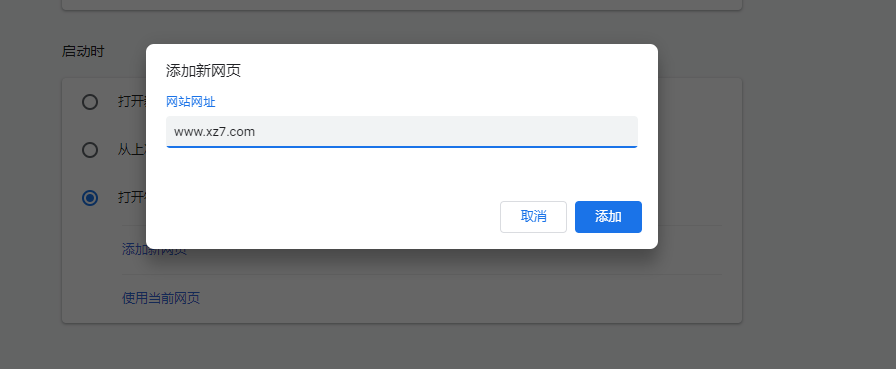Click the dimmed 添加新网页 link behind dialog
Image resolution: width=896 pixels, height=369 pixels.
click(x=154, y=252)
